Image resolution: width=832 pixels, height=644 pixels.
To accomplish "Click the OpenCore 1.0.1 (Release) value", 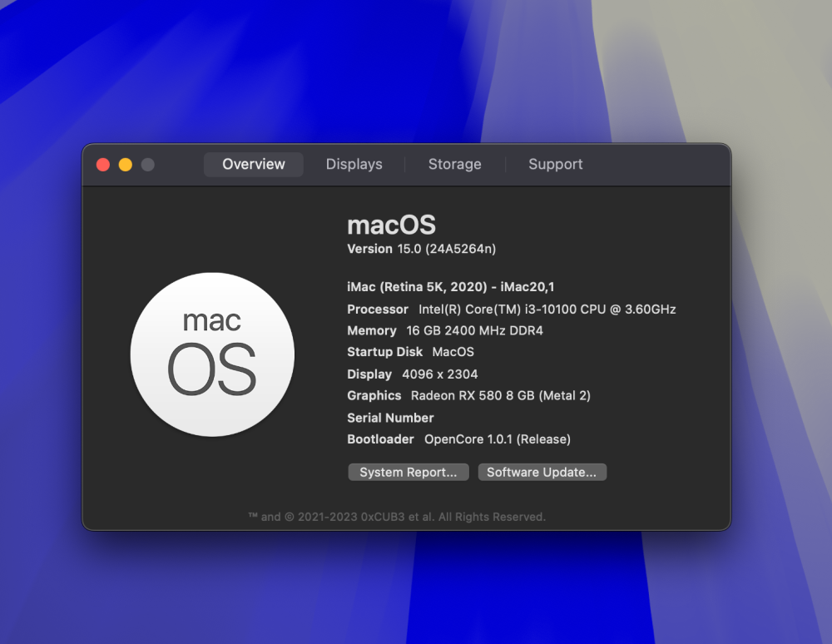I will click(498, 439).
